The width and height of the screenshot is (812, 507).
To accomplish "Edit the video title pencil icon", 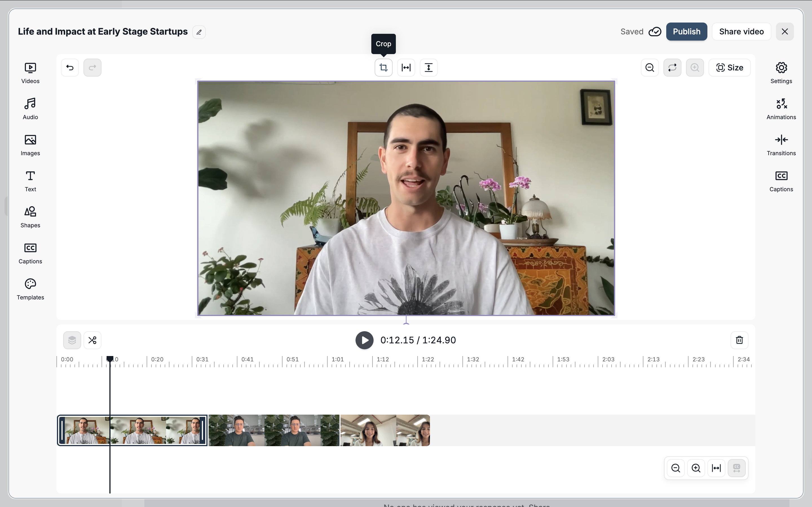I will click(x=199, y=32).
